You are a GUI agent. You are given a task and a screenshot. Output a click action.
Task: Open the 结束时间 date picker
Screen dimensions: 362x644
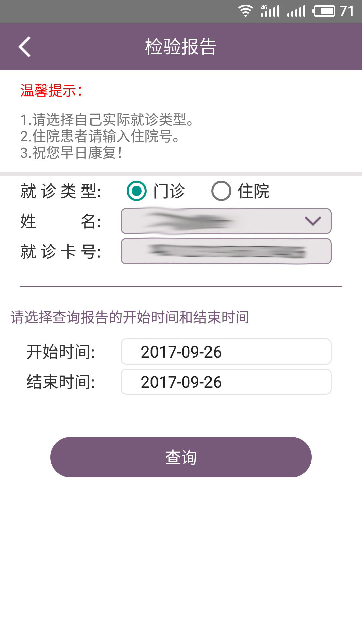pyautogui.click(x=226, y=382)
